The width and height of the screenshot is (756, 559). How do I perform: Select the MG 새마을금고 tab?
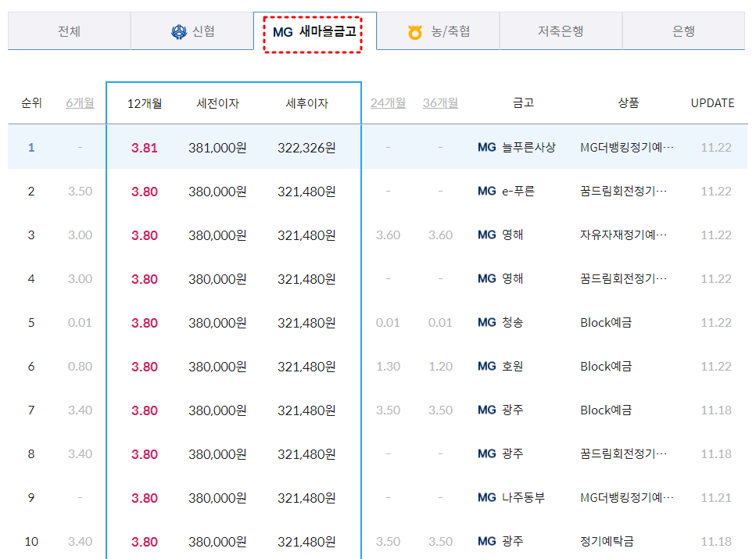click(315, 31)
